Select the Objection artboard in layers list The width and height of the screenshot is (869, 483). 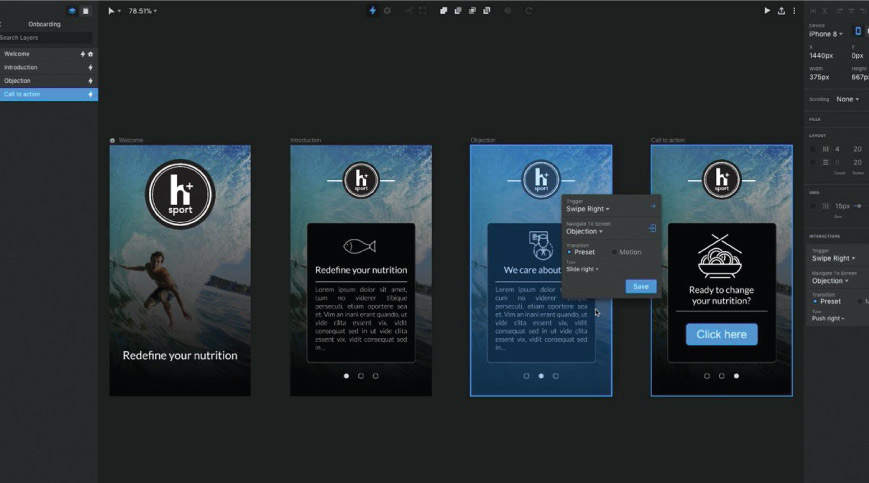pos(49,80)
